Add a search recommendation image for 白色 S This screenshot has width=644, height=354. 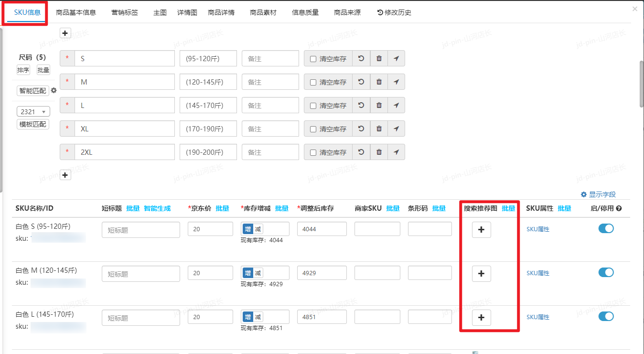tap(481, 230)
